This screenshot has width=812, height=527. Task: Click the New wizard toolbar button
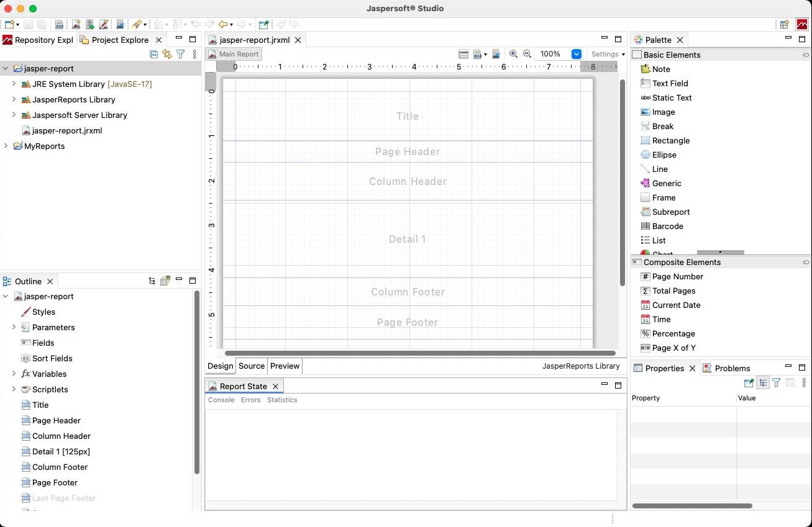point(9,24)
